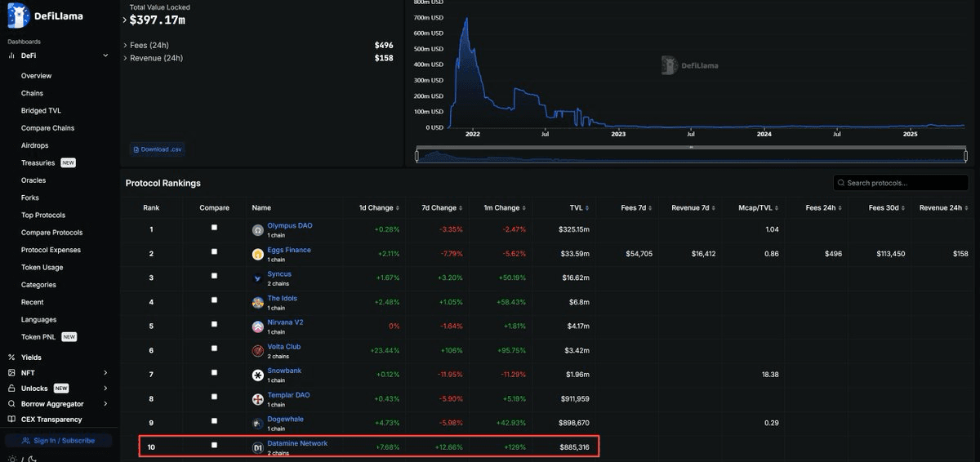Screen dimensions: 980x462
Task: Click the left handle of chart range slider
Action: coord(417,155)
